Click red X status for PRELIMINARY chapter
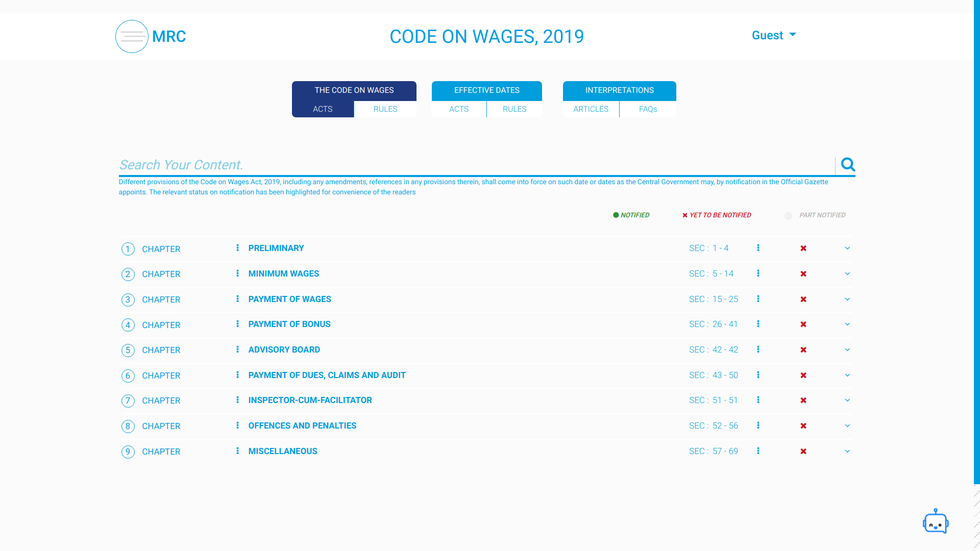This screenshot has width=980, height=551. click(803, 248)
